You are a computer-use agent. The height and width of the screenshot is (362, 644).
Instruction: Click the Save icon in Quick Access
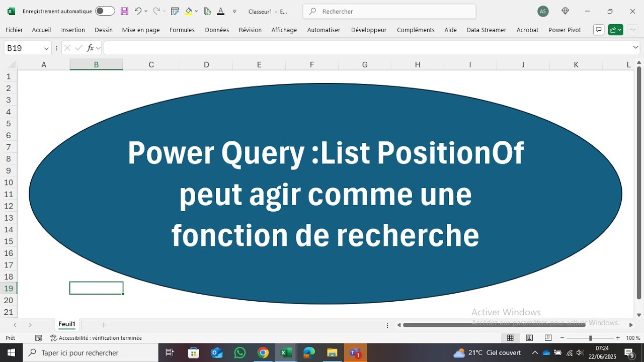124,11
